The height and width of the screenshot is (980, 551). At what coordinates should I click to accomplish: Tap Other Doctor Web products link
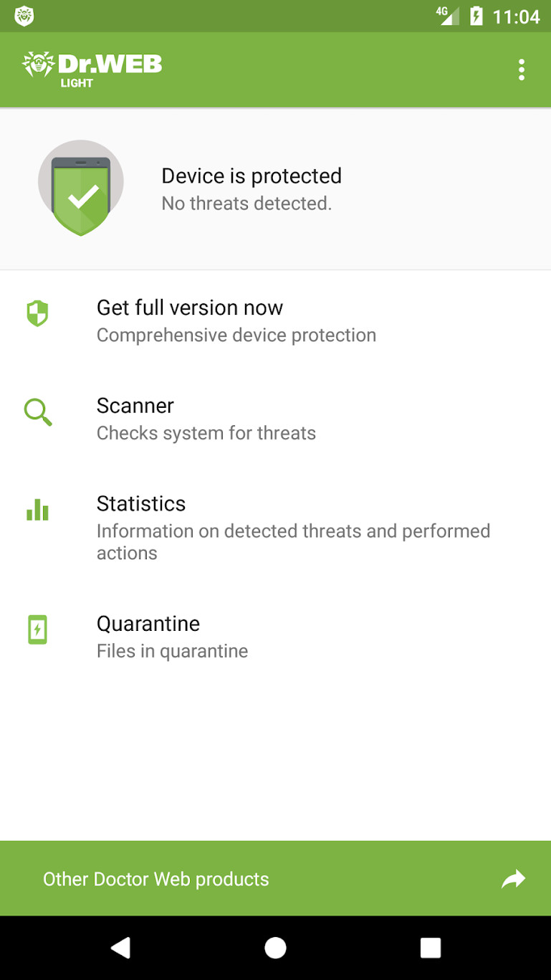click(x=156, y=880)
